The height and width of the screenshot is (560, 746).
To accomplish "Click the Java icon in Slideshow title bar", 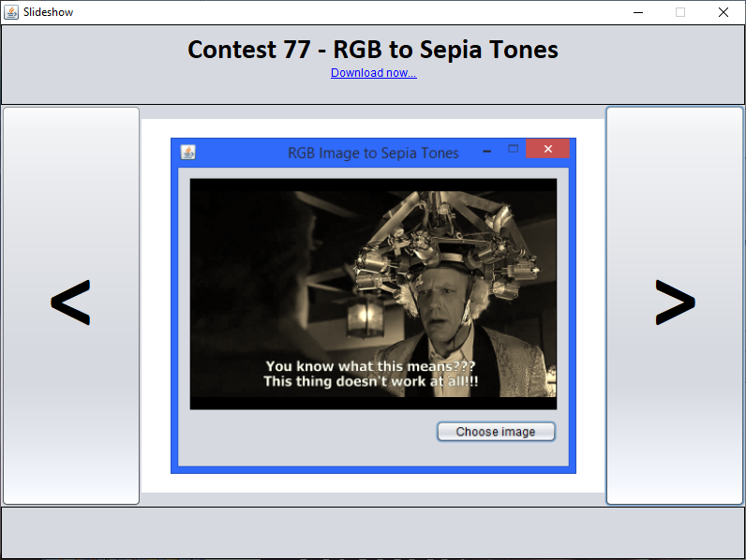I will (12, 12).
